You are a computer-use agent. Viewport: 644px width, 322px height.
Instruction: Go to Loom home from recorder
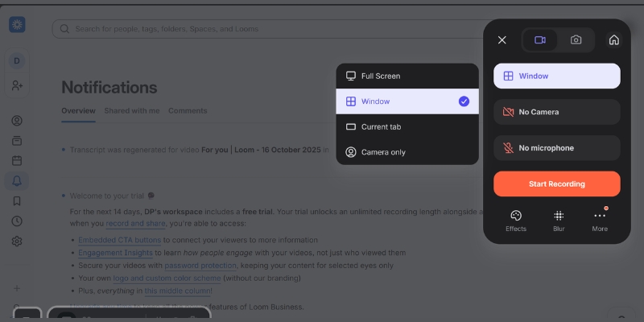point(613,39)
